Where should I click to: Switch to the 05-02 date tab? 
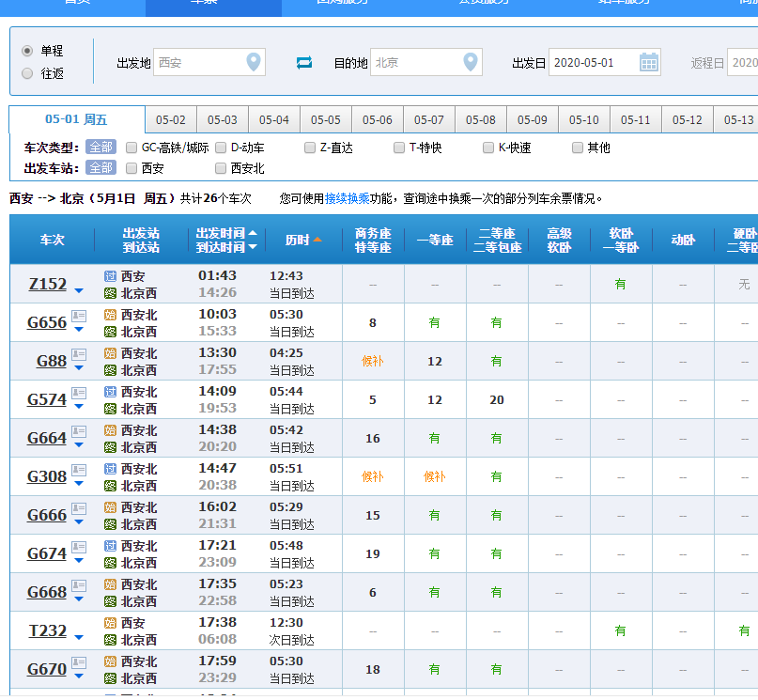(171, 120)
